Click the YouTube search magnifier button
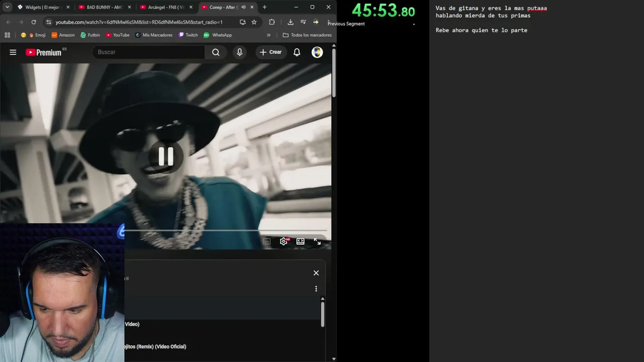Viewport: 644px width, 362px height. tap(216, 52)
